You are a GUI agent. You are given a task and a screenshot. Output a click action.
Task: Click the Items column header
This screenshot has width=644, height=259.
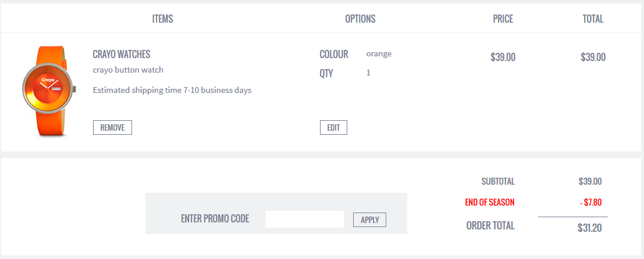coord(163,19)
